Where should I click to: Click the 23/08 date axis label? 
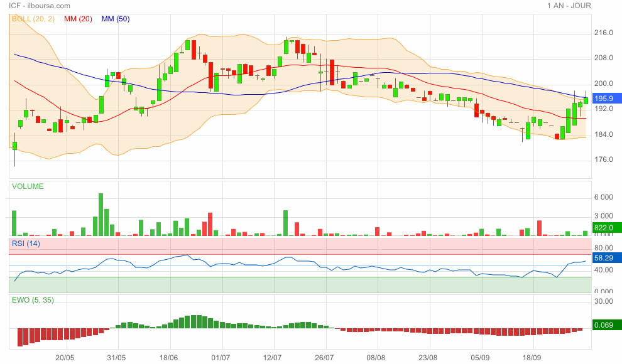tap(428, 358)
